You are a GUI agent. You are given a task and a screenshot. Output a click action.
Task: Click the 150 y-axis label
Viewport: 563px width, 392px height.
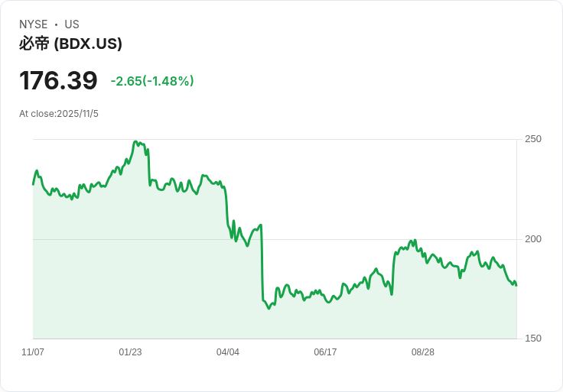pos(532,339)
